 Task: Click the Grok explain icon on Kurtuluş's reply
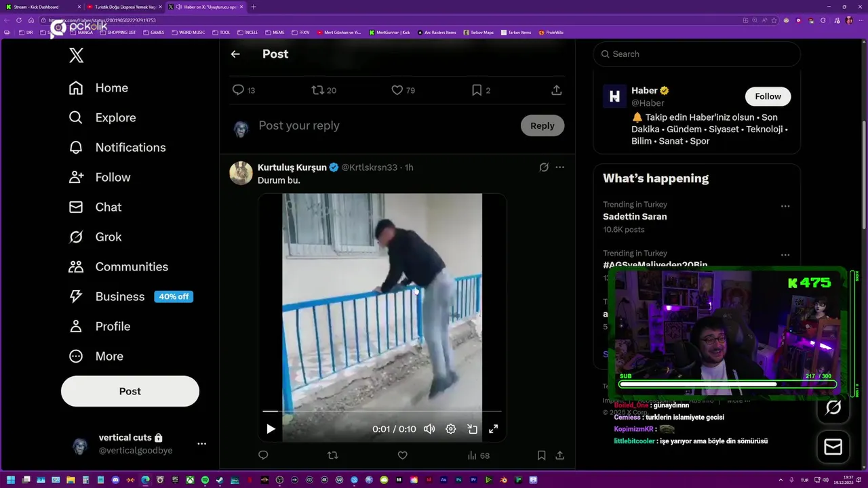(x=544, y=167)
